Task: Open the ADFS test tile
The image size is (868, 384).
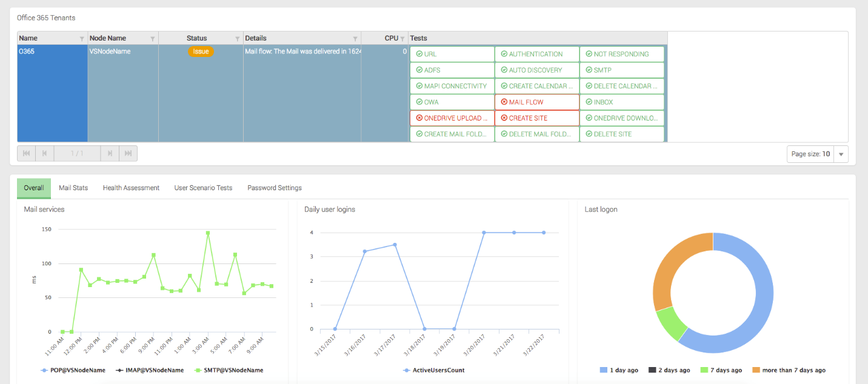Action: click(x=452, y=70)
